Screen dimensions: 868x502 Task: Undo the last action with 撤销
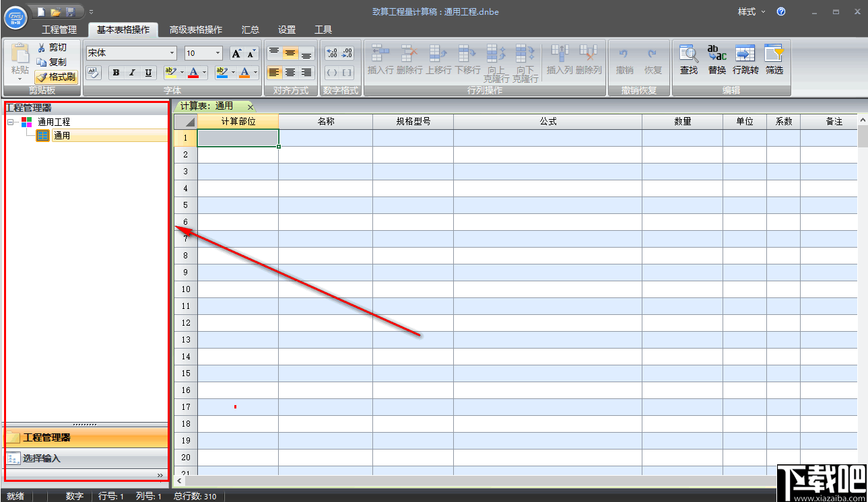(624, 60)
